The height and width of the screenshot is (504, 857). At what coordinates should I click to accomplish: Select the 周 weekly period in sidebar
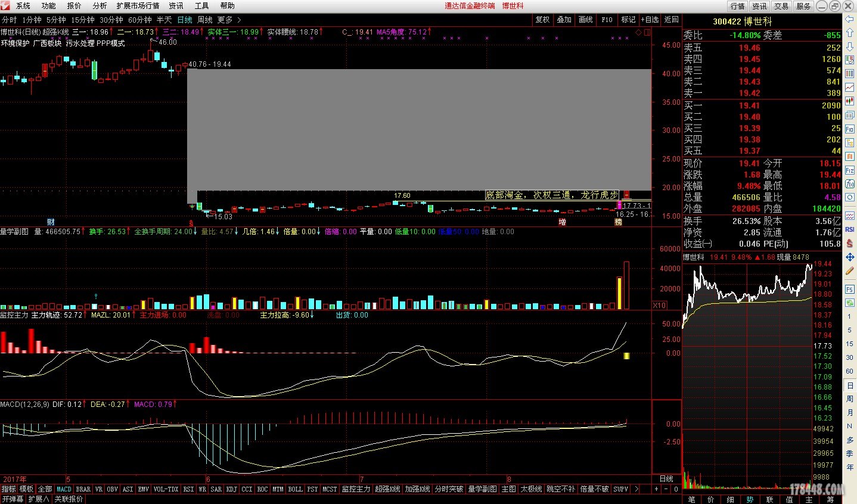(x=849, y=399)
